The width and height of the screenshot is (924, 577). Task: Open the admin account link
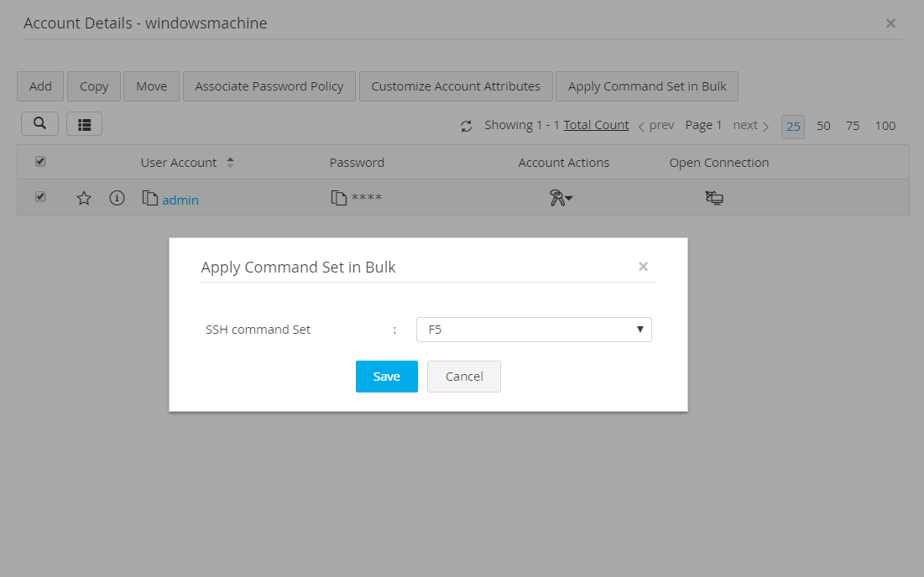click(180, 200)
